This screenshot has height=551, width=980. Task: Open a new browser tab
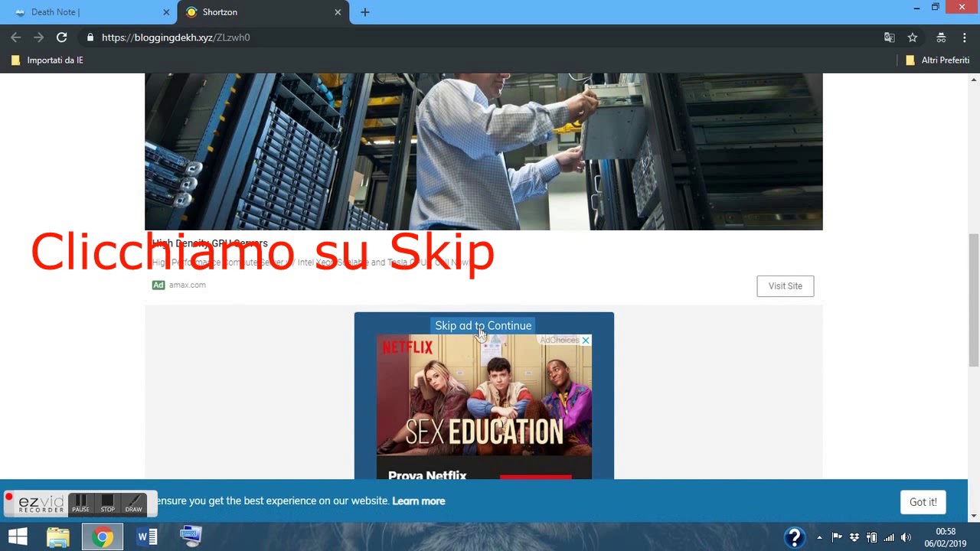(x=364, y=12)
